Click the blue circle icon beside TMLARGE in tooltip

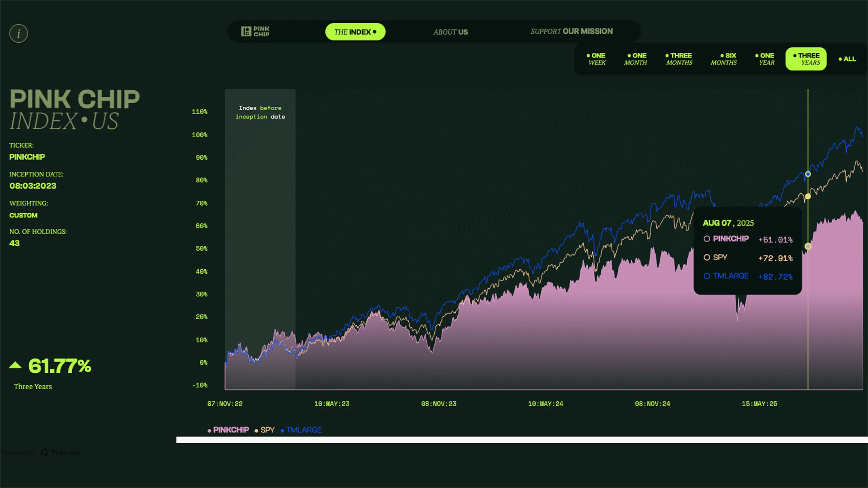[x=706, y=276]
